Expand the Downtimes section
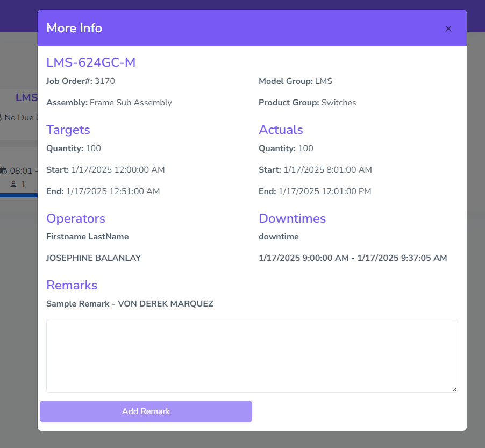Image resolution: width=485 pixels, height=448 pixels. click(292, 218)
